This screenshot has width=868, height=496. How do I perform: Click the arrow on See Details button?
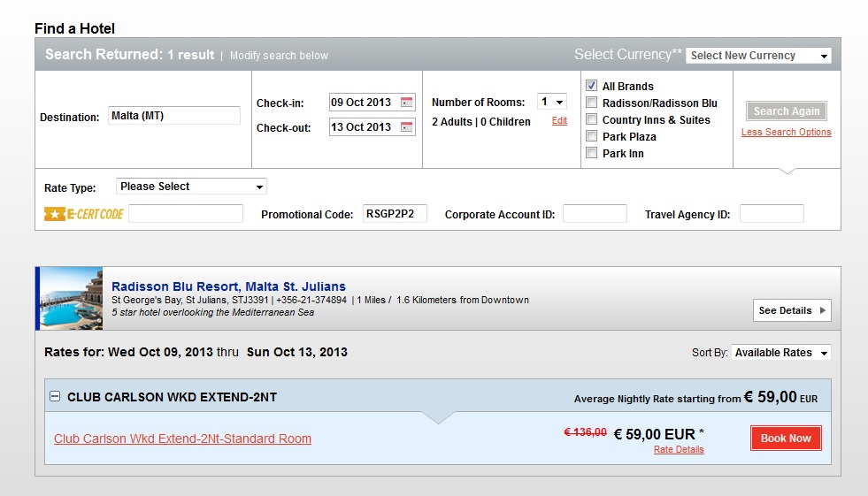click(823, 310)
